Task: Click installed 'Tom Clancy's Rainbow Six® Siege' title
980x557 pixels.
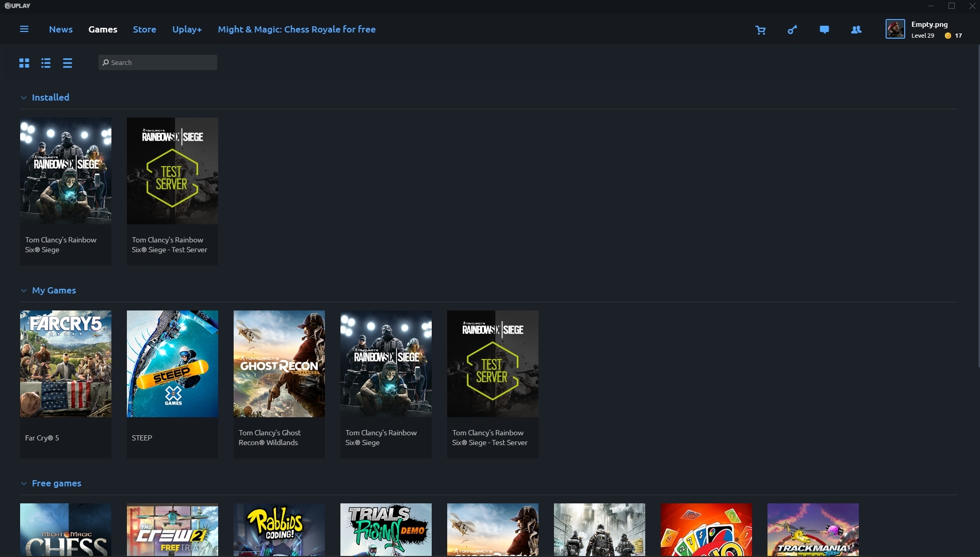Action: [x=61, y=244]
